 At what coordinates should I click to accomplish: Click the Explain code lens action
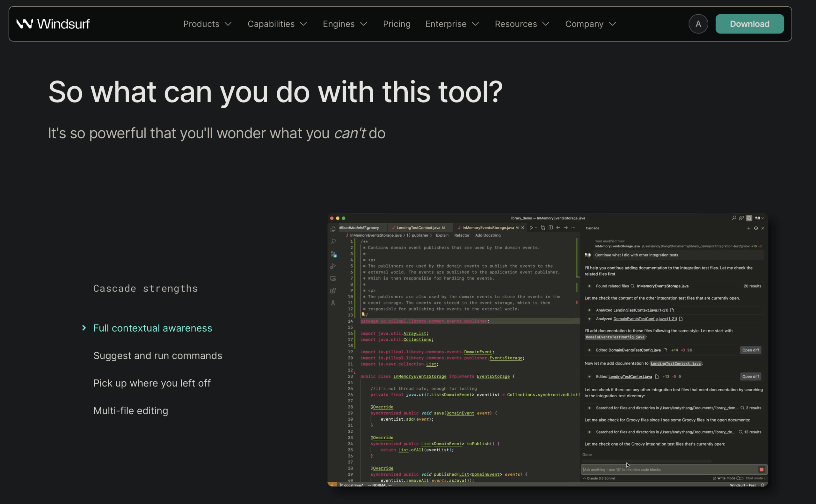click(x=442, y=235)
